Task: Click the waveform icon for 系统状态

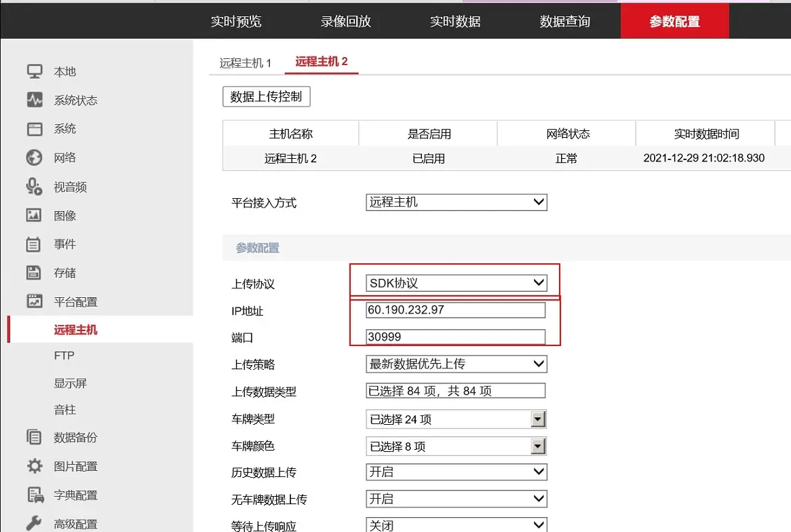Action: (34, 100)
